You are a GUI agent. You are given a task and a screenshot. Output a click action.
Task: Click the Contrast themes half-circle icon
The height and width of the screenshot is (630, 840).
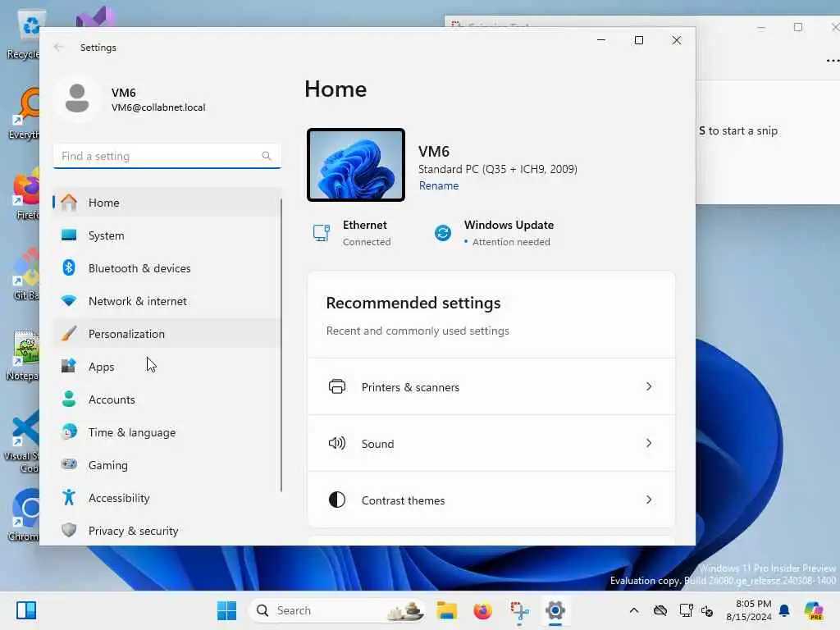(x=337, y=500)
